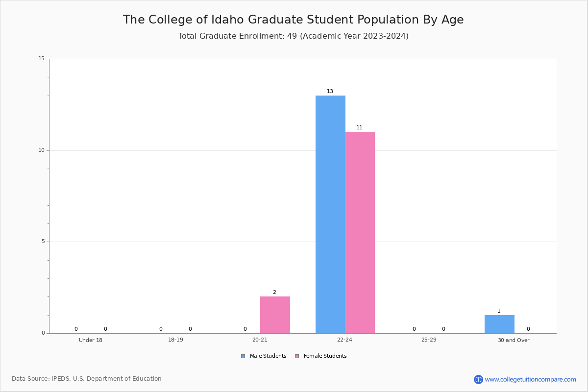Viewport: 588px width, 392px height.
Task: Click the chart title text
Action: 293,20
